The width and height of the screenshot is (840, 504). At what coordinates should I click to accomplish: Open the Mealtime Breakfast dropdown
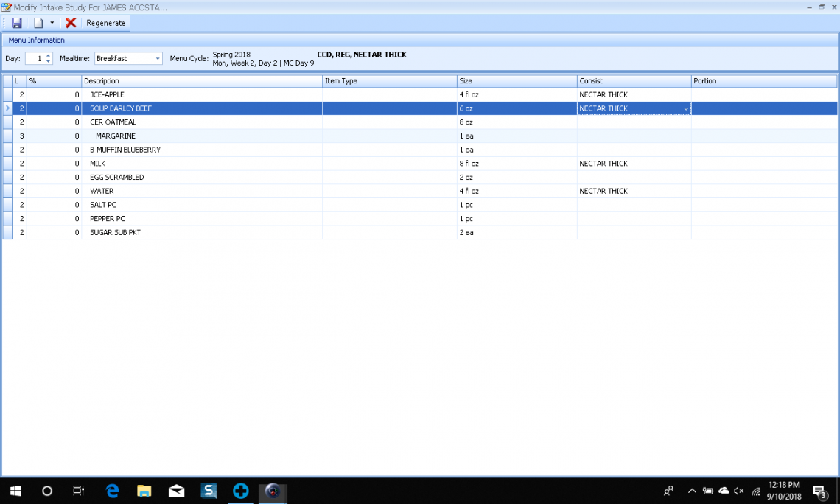pos(158,59)
